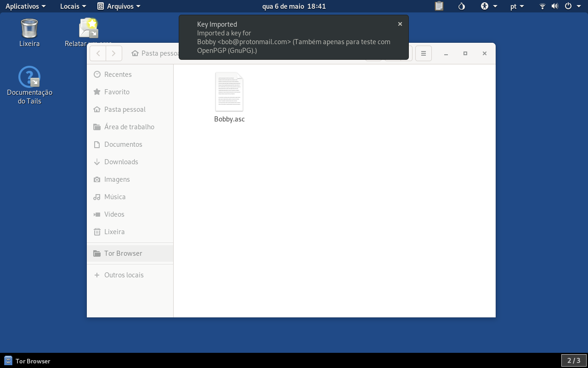This screenshot has width=588, height=368.
Task: Select the Bobby.asc file
Action: coord(229,98)
